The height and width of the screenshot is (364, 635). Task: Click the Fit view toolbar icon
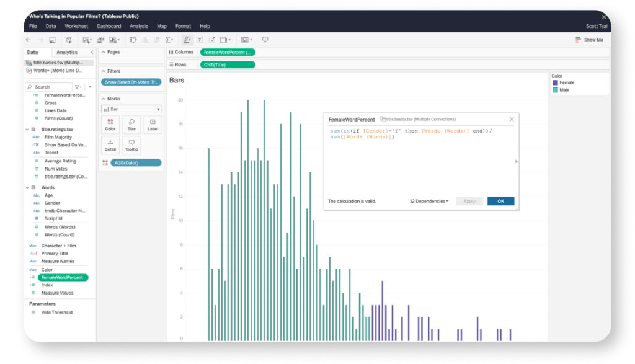[224, 40]
